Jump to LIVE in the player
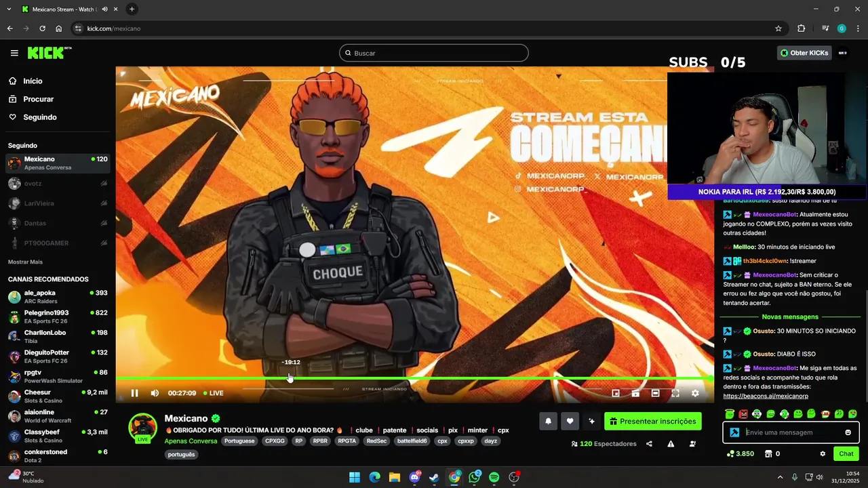The width and height of the screenshot is (868, 488). (213, 393)
